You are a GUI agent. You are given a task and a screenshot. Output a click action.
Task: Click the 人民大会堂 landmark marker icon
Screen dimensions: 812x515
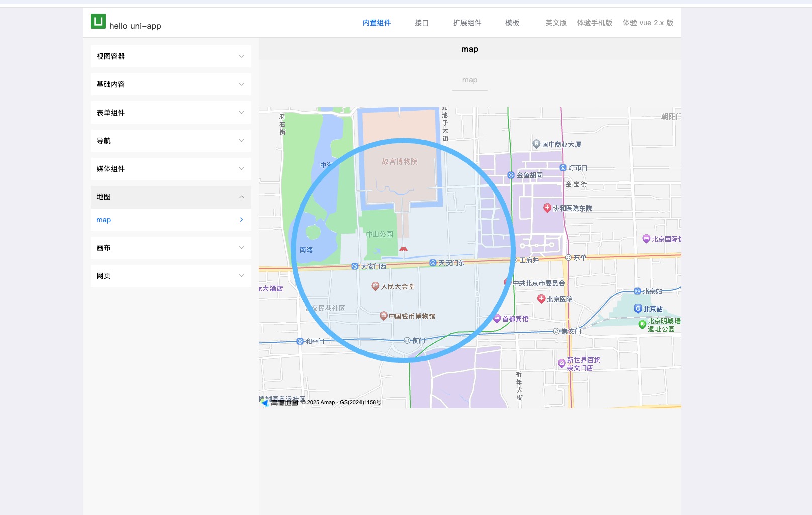click(x=375, y=286)
